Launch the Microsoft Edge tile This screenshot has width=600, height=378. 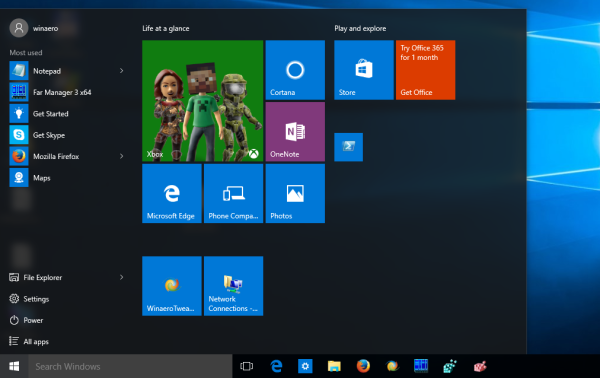click(x=172, y=193)
